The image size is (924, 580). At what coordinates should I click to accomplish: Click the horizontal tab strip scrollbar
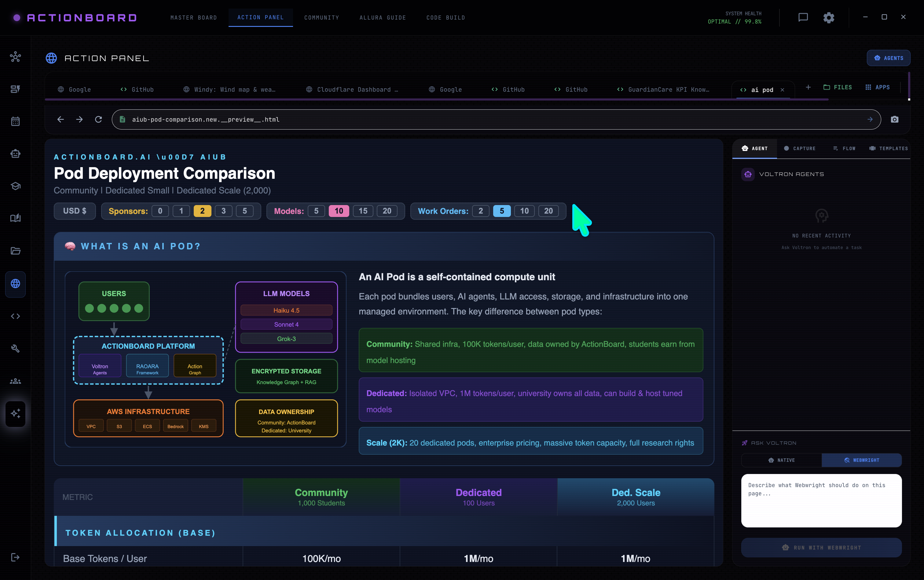[437, 99]
